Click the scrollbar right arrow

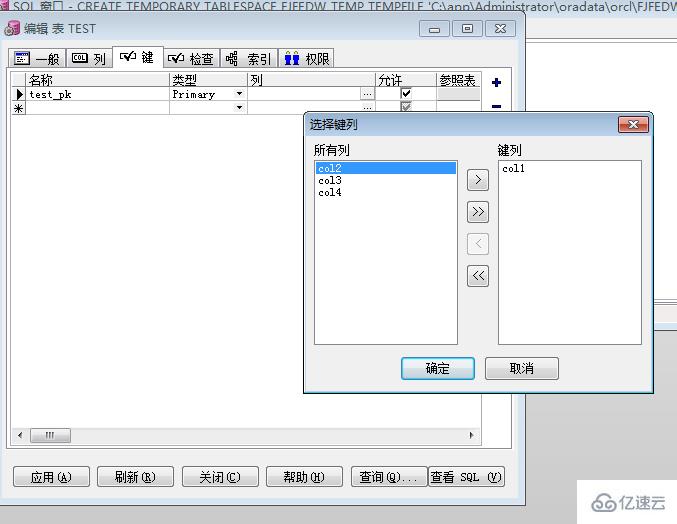[x=471, y=435]
